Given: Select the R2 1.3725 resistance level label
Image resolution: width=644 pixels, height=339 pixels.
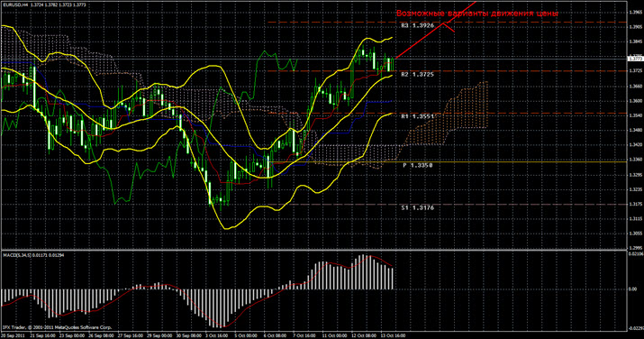Looking at the screenshot, I should tap(418, 74).
